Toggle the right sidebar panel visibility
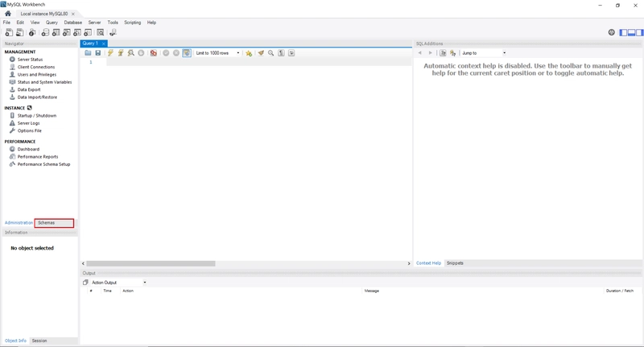 click(x=639, y=32)
